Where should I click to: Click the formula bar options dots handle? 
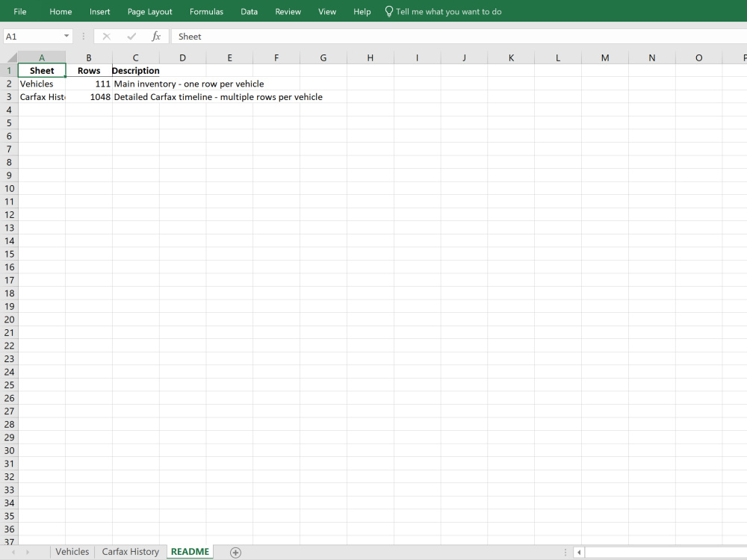[x=84, y=36]
